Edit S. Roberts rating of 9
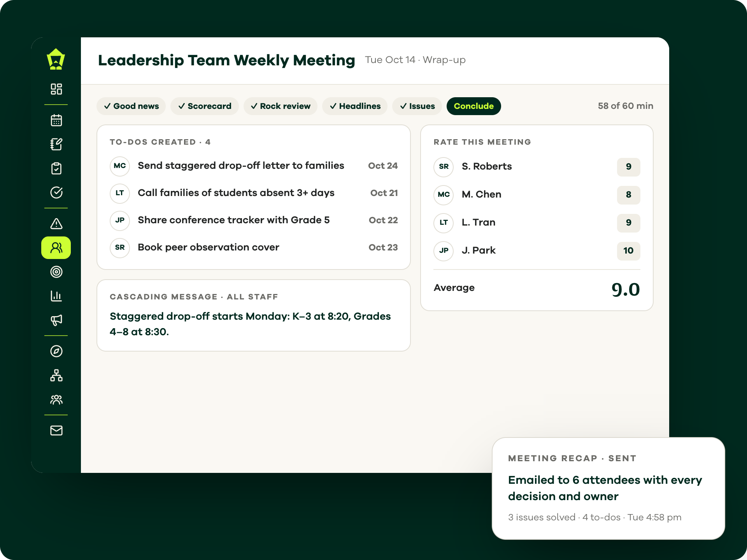Image resolution: width=747 pixels, height=560 pixels. coord(629,167)
